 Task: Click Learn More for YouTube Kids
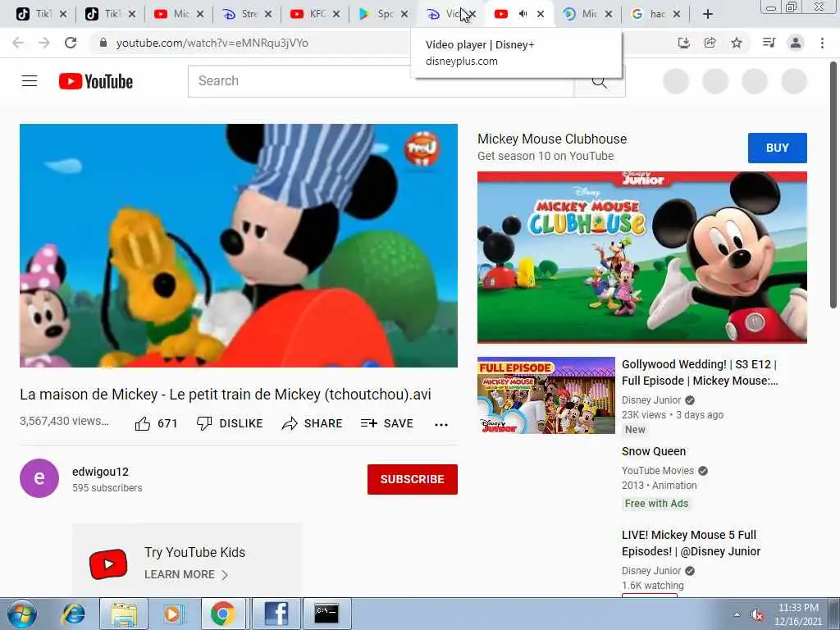(186, 574)
